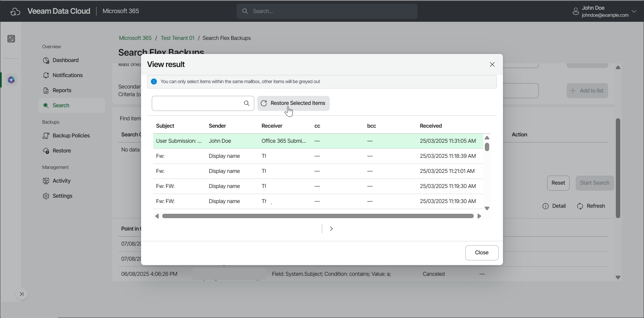Click the horizontal scrollbar thumb in dialog

[318, 216]
